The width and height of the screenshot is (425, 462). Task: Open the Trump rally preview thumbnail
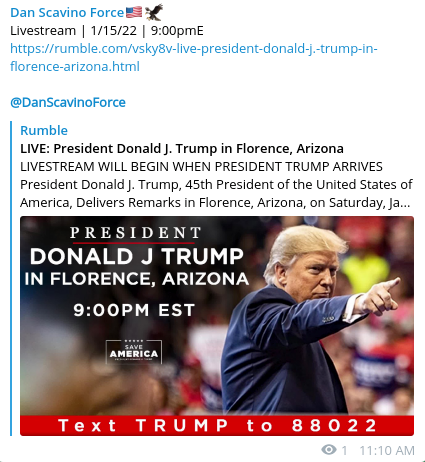(217, 326)
